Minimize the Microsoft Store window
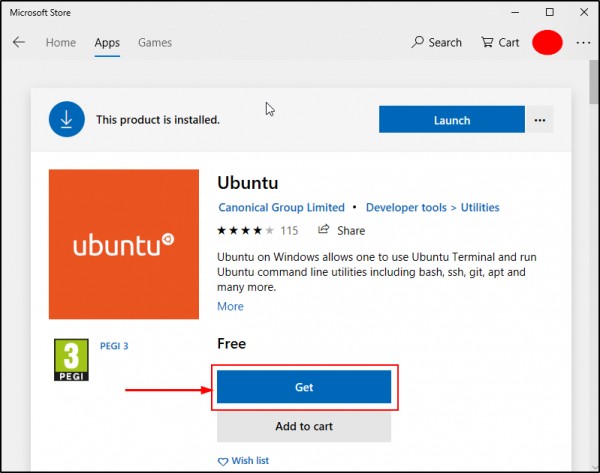Viewport: 600px width, 473px height. point(515,12)
